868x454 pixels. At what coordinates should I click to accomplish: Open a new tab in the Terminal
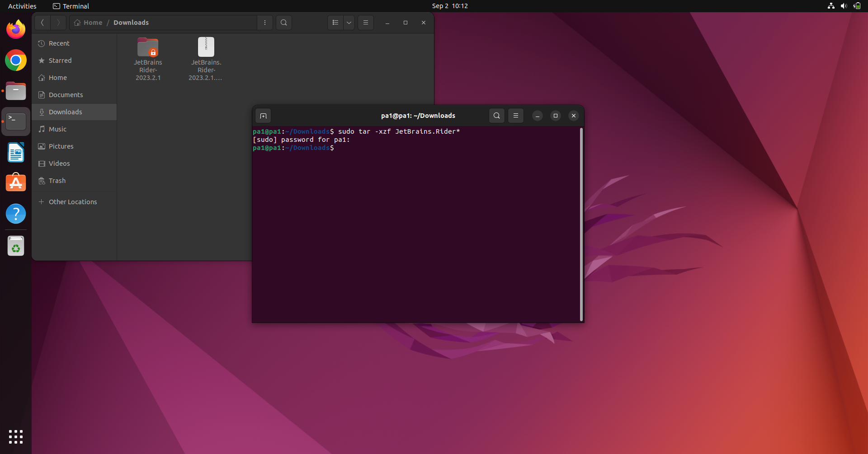pos(263,116)
